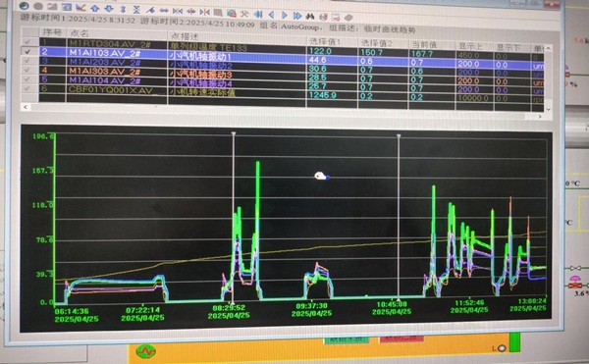Toggle checkbox for row 2 M1AI103.AV_2#
The height and width of the screenshot is (364, 589).
27,51
